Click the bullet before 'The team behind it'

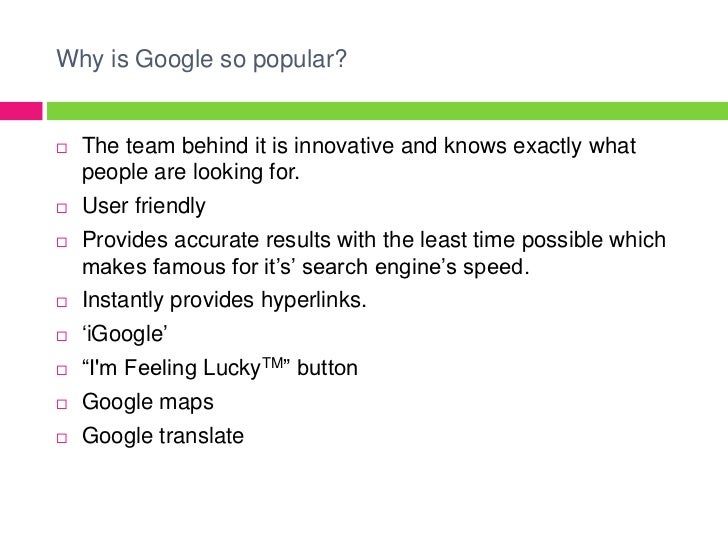coord(62,148)
